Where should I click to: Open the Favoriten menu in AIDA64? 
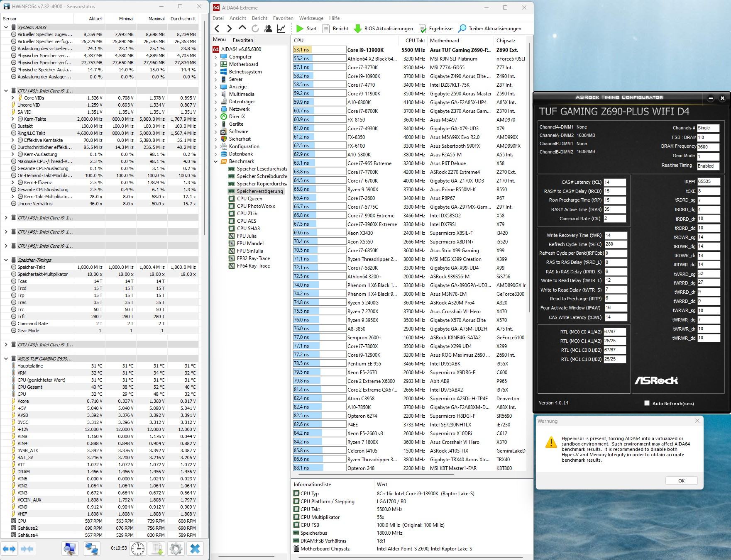283,18
